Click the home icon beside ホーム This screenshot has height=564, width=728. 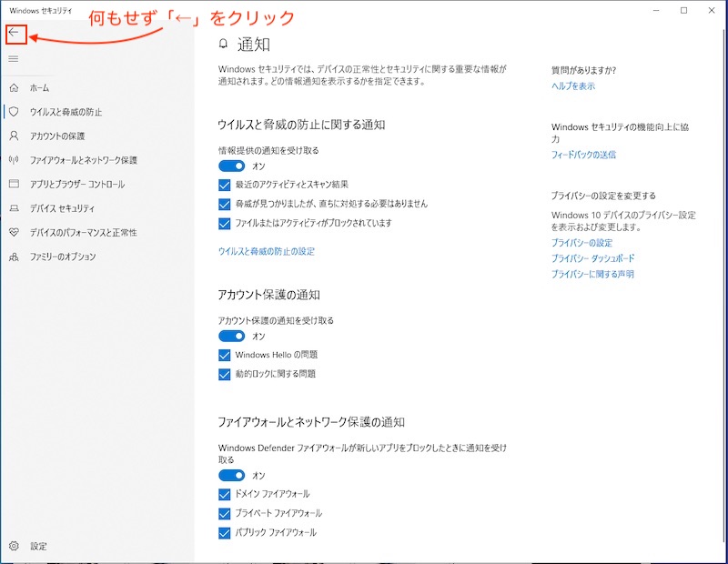tap(14, 87)
